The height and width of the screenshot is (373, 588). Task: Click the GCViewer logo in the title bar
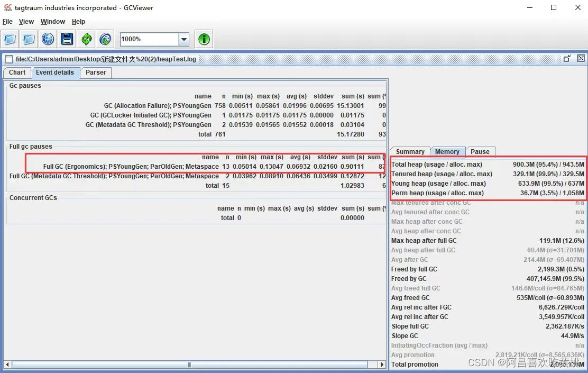tap(6, 7)
